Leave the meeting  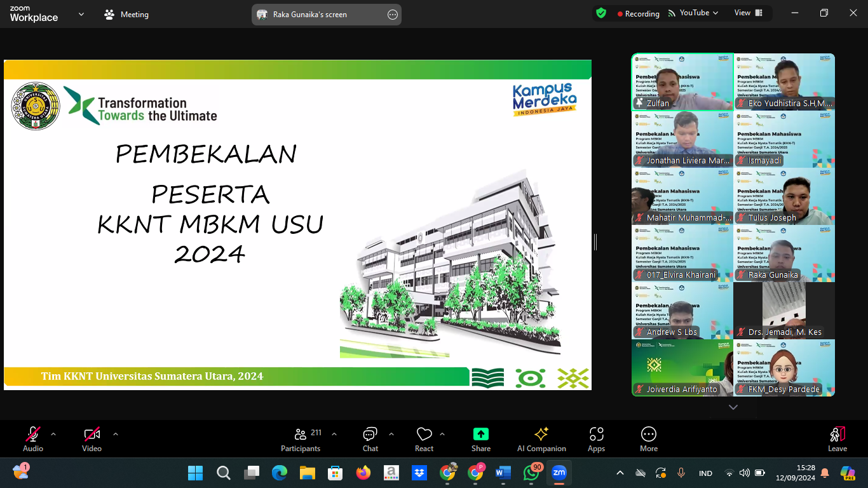[x=837, y=440]
